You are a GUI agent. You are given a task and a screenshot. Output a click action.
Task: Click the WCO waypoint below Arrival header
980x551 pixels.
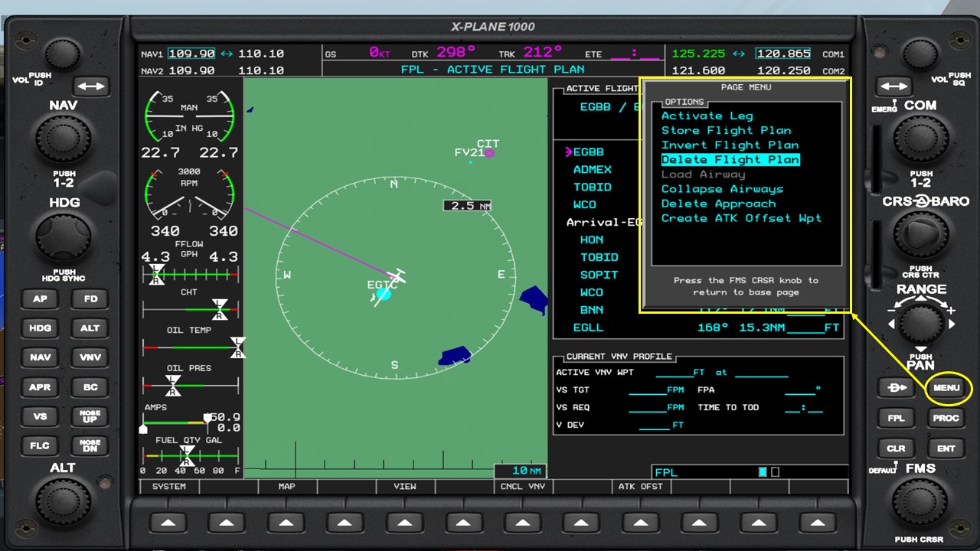pos(592,292)
